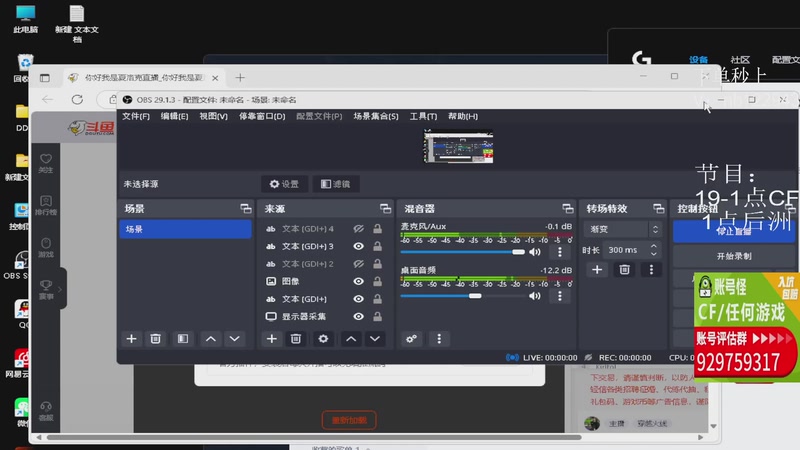The height and width of the screenshot is (450, 800).
Task: Remove selected source with trash icon
Action: point(296,339)
